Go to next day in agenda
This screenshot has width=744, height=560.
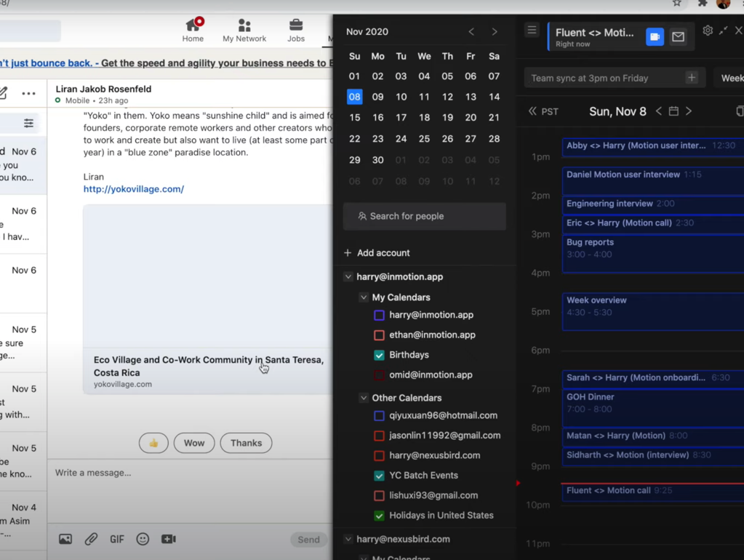[x=689, y=111]
